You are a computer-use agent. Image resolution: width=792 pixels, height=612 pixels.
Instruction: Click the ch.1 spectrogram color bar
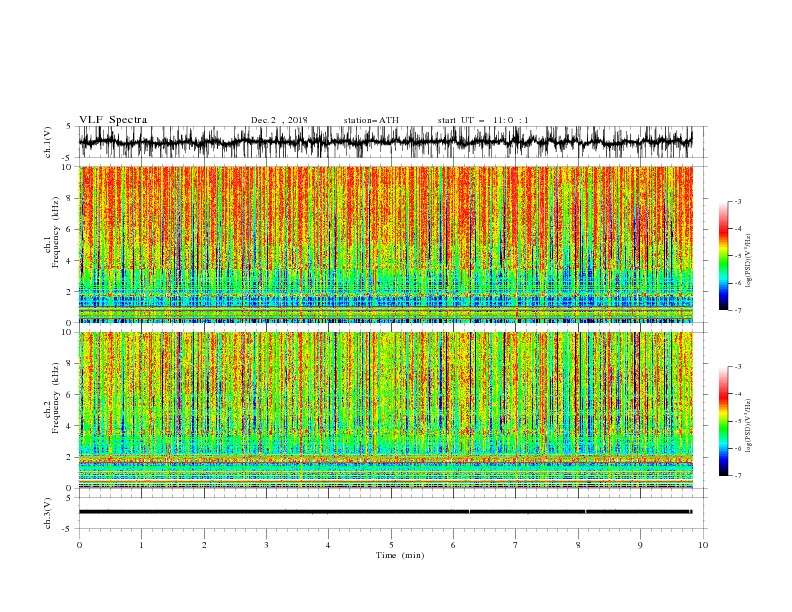pyautogui.click(x=723, y=256)
